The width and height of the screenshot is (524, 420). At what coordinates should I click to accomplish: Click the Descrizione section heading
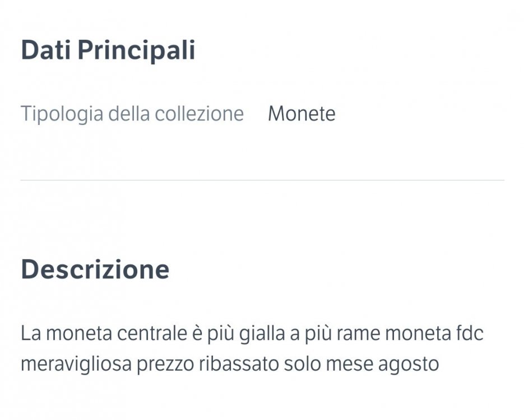tap(95, 269)
